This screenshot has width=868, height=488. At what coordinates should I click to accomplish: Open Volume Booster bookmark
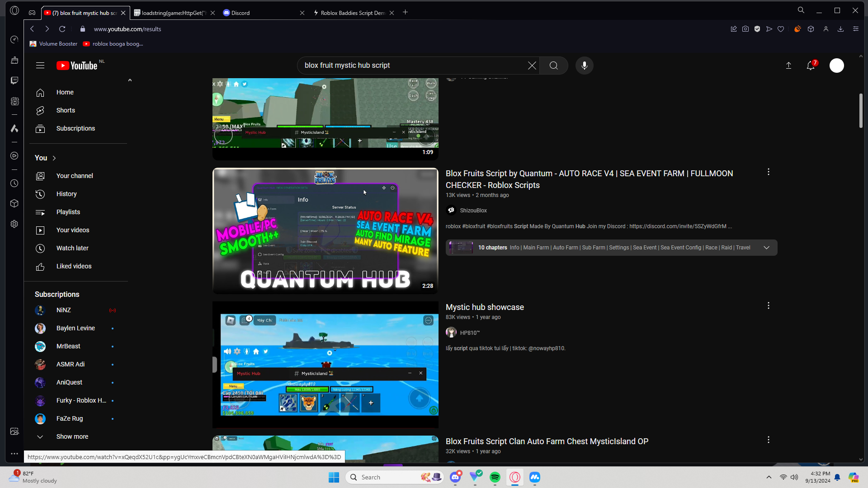tap(53, 44)
